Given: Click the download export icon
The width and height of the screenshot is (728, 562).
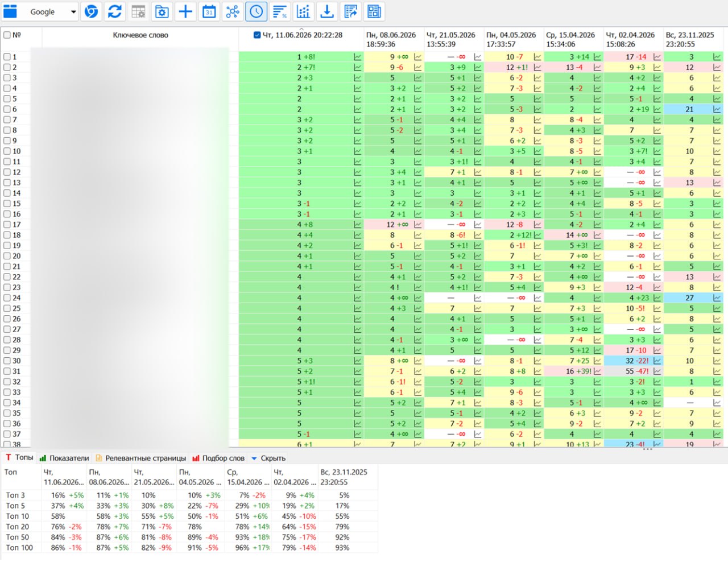Looking at the screenshot, I should 327,11.
